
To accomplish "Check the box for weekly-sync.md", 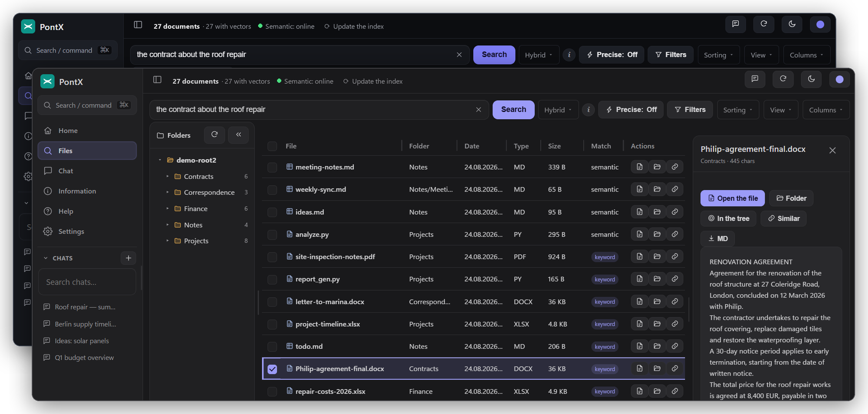I will point(272,190).
